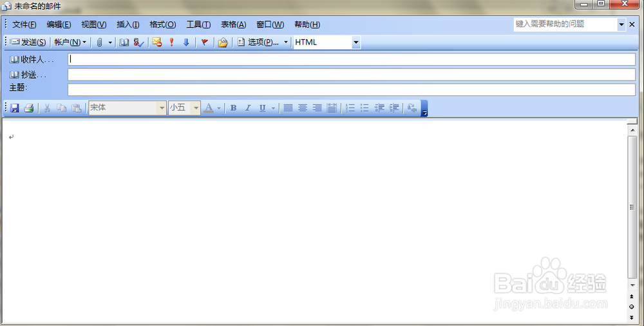Open the 视图(V) menu

point(93,24)
